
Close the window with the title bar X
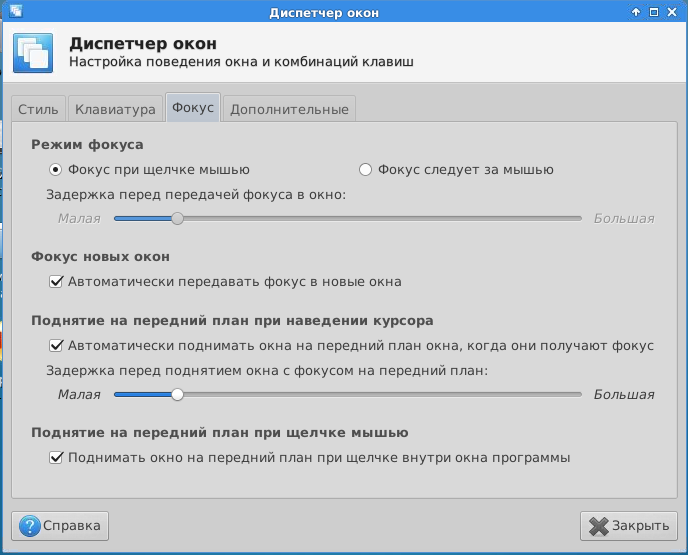673,12
